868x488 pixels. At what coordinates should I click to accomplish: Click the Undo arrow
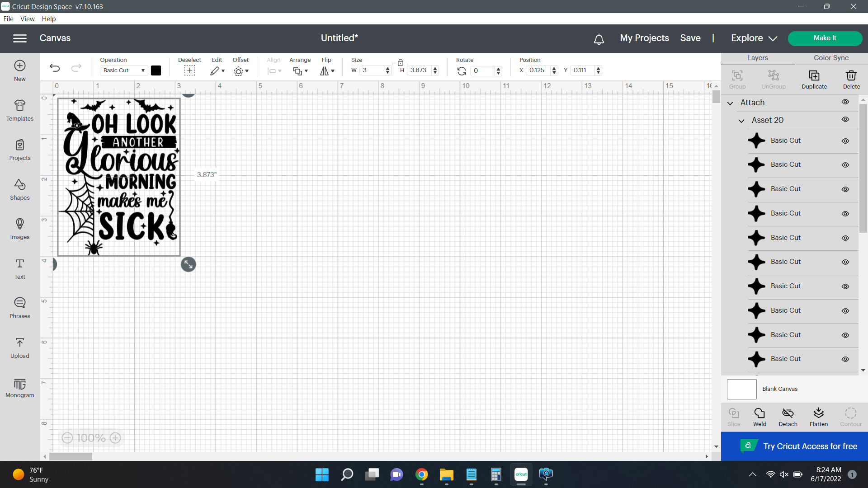(55, 68)
